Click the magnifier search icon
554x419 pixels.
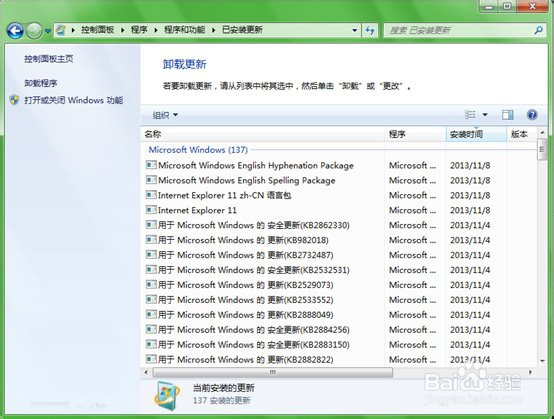tap(538, 30)
